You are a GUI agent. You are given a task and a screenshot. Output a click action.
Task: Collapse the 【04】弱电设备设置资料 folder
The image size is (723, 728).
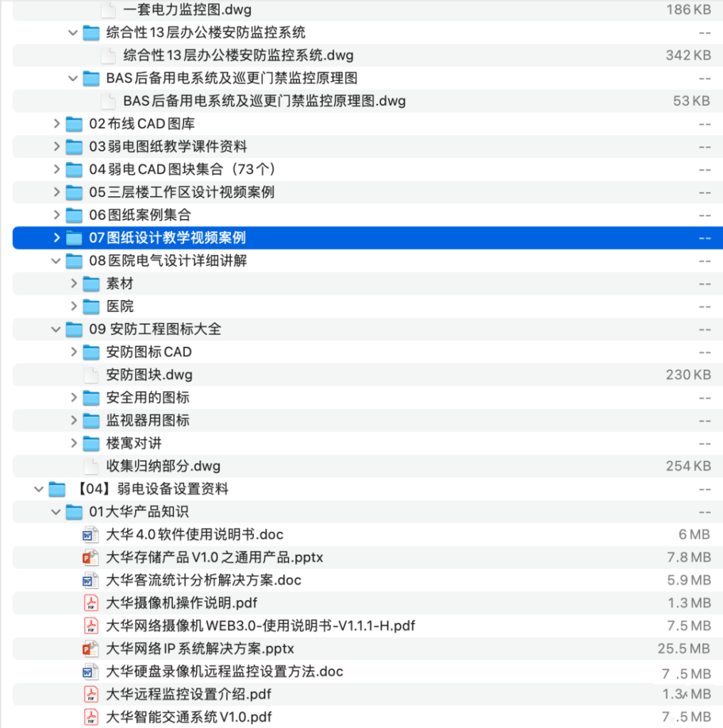point(39,489)
